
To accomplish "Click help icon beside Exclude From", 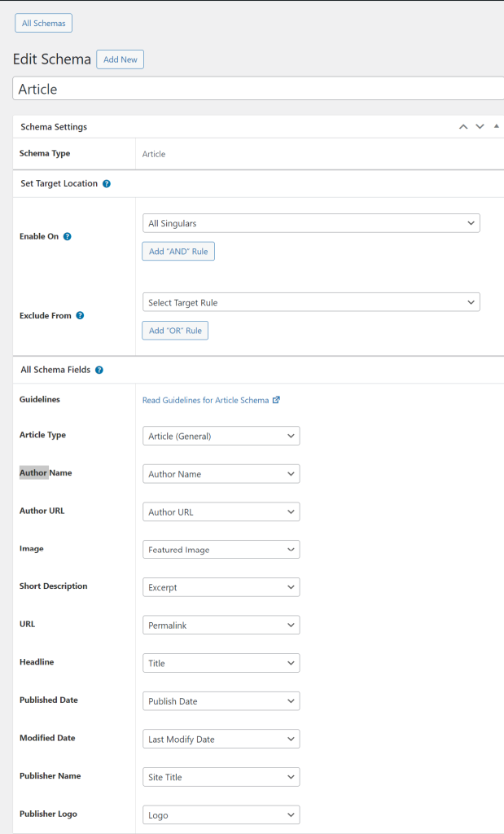I will [79, 316].
